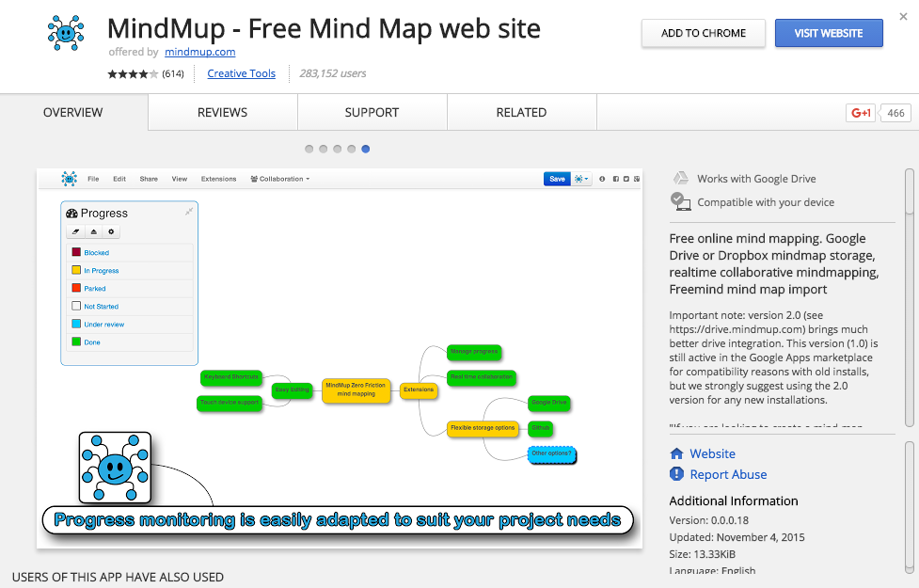
Task: Click the Facebook icon in the preview toolbar
Action: (x=615, y=179)
